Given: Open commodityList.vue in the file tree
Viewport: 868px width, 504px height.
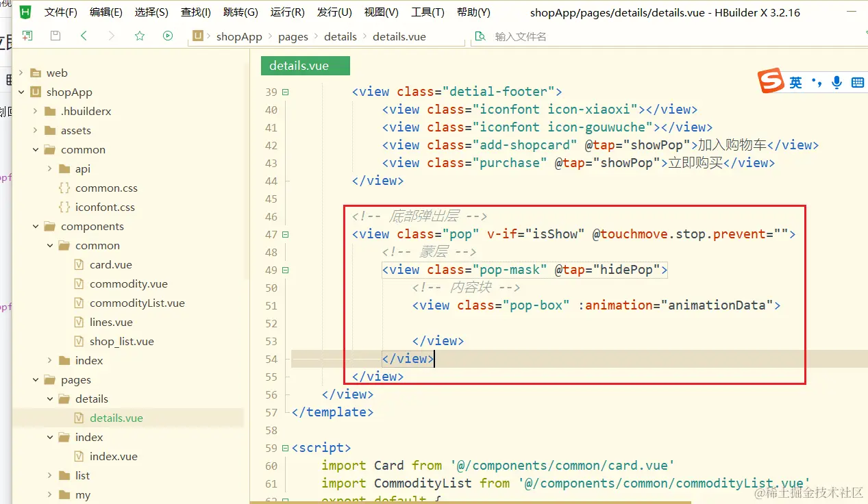Looking at the screenshot, I should (x=137, y=303).
